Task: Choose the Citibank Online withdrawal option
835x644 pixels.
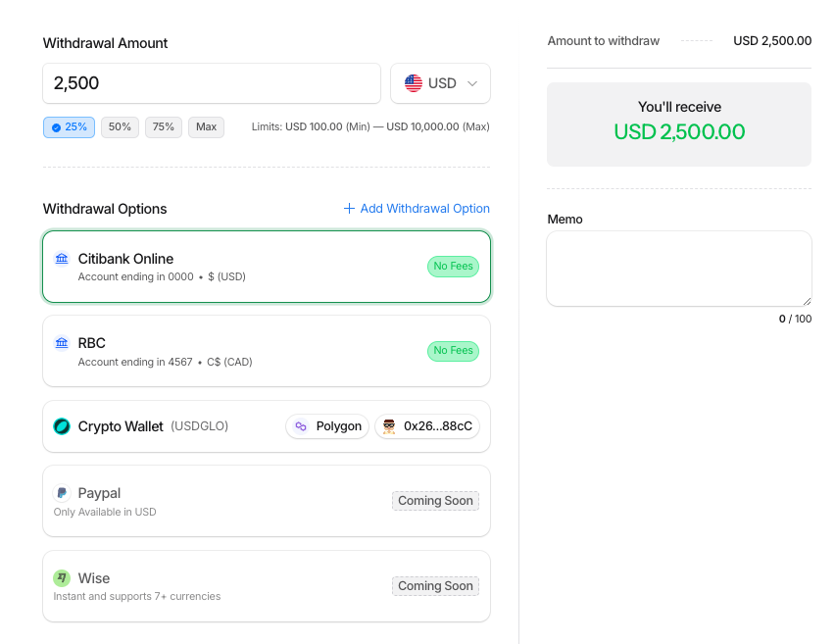Action: click(x=266, y=267)
